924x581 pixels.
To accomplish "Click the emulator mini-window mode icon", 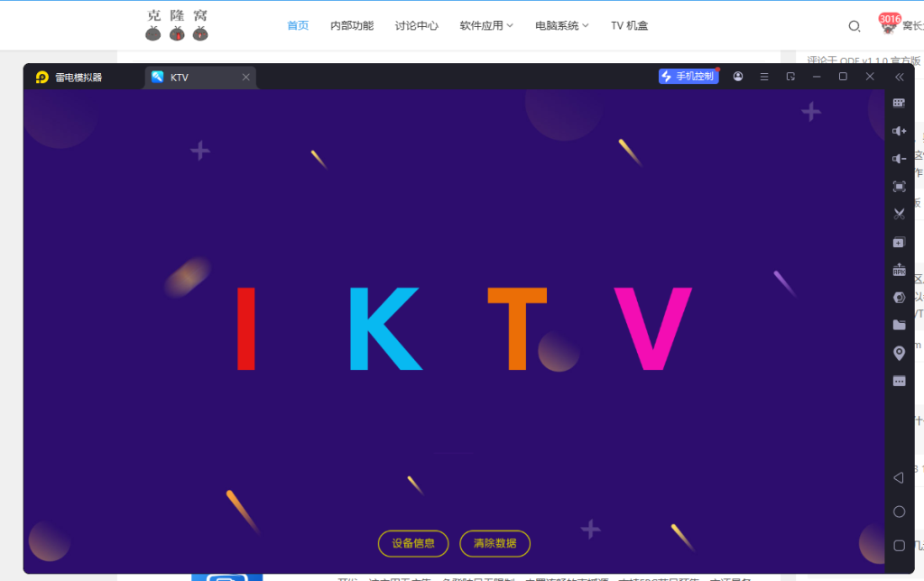I will pos(790,77).
